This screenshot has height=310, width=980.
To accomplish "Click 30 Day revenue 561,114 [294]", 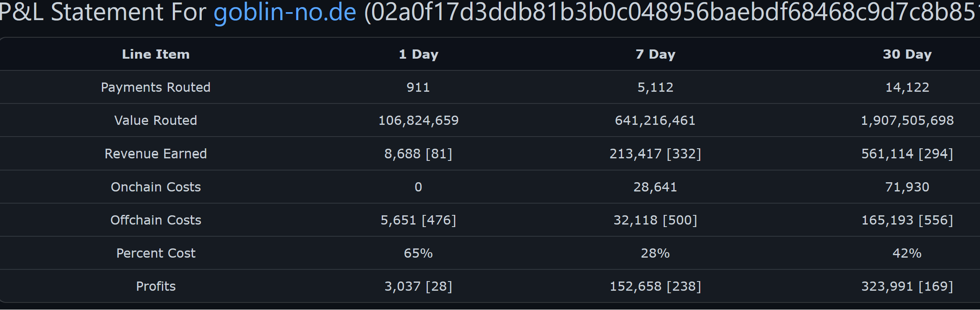I will 907,154.
